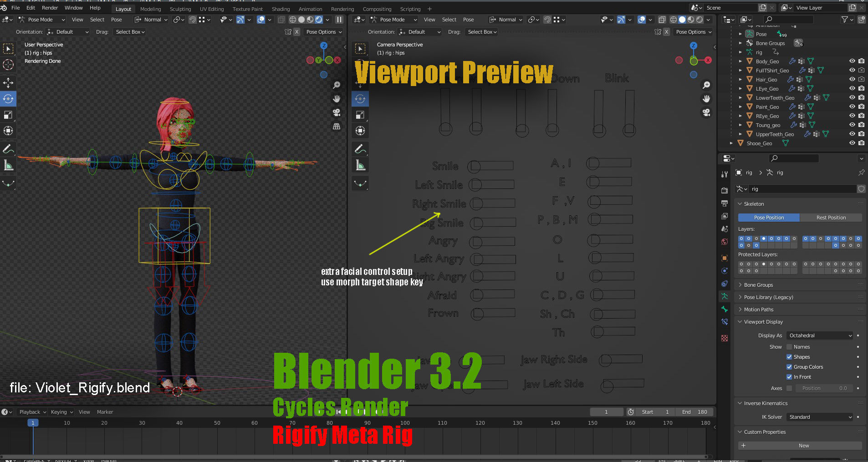Toggle camera view icon in camera viewport
The height and width of the screenshot is (462, 868).
(706, 112)
